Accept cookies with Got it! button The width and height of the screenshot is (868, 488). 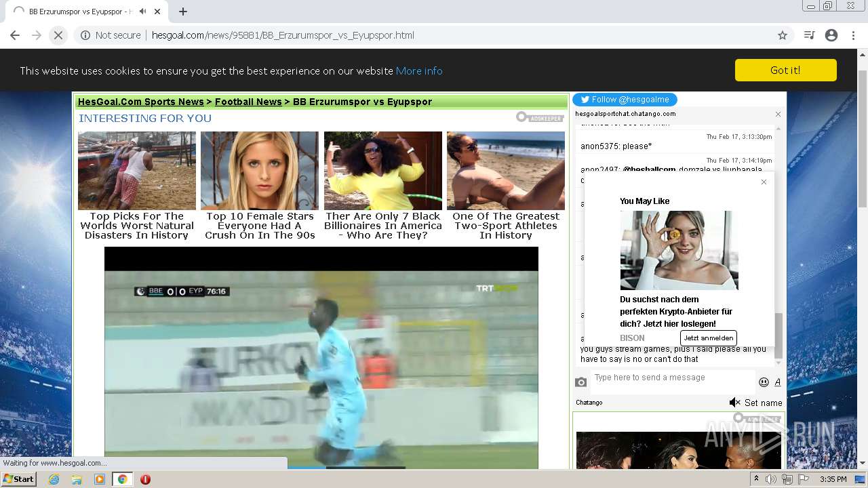[x=785, y=70]
